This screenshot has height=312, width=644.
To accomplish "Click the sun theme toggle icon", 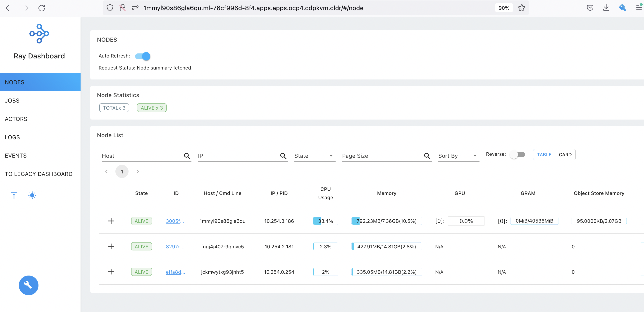I will click(x=32, y=195).
